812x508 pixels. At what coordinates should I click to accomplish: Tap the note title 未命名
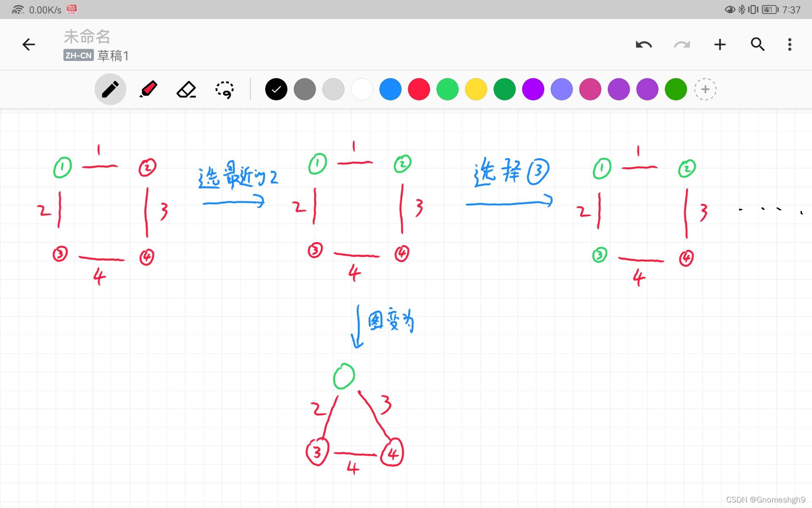87,37
